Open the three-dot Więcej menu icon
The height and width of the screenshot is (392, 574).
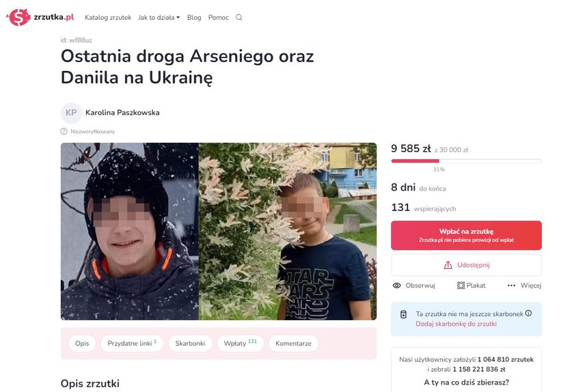[511, 285]
